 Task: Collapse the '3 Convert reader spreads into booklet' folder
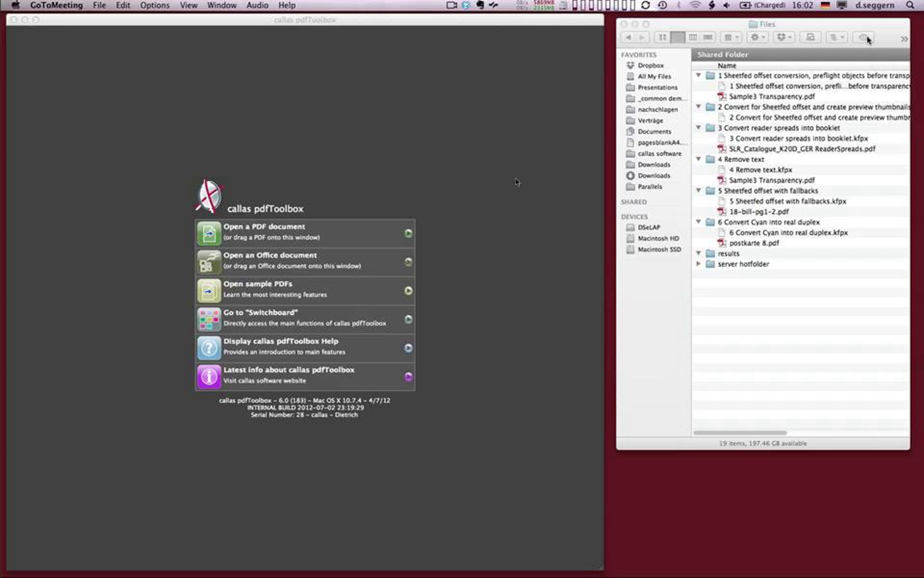click(x=698, y=128)
